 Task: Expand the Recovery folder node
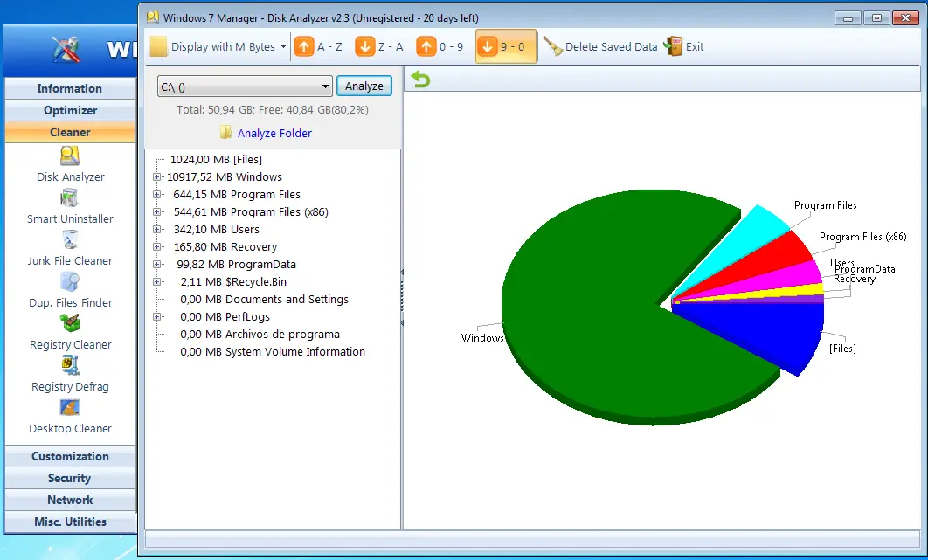(156, 247)
